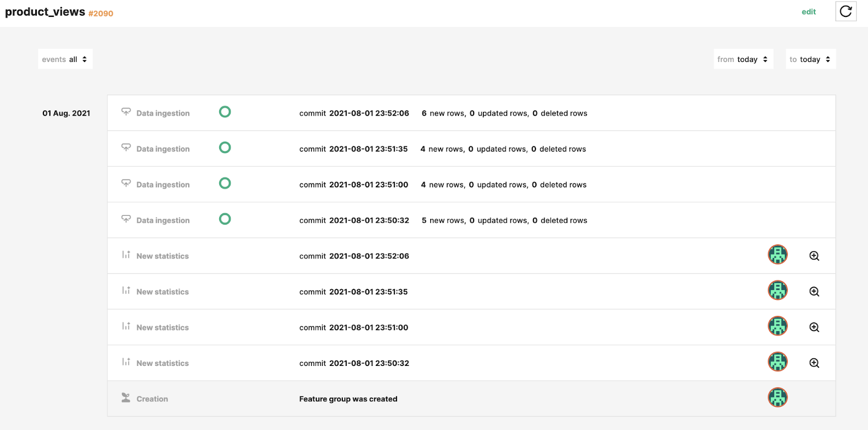Click Data ingestion label on 23:52:06 row
The image size is (868, 430).
[163, 113]
